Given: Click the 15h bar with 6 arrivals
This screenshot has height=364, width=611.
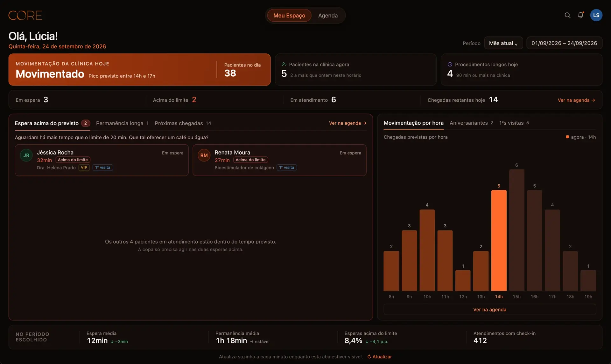Looking at the screenshot, I should click(x=516, y=230).
